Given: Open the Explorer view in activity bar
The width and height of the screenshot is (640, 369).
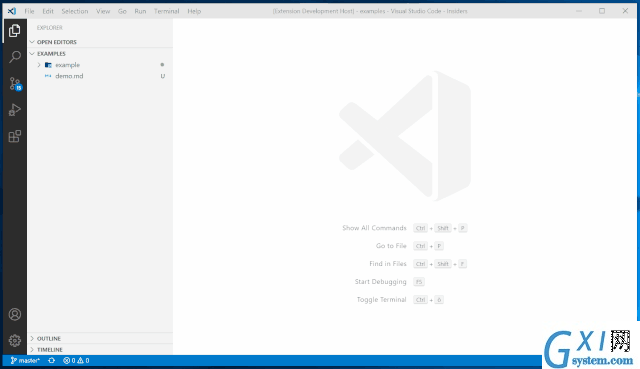Looking at the screenshot, I should (15, 31).
